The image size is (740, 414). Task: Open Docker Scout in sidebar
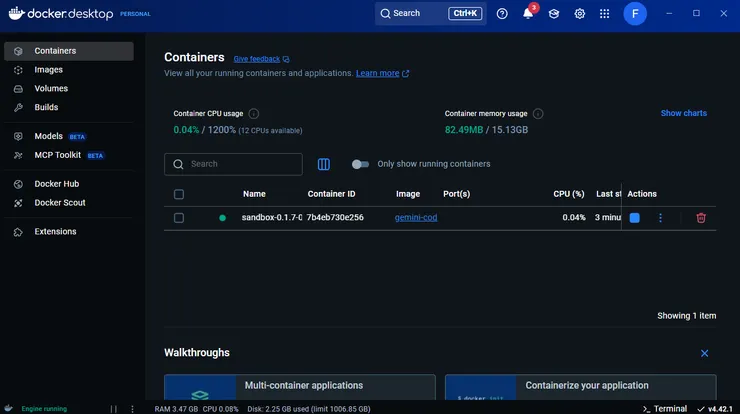69,203
